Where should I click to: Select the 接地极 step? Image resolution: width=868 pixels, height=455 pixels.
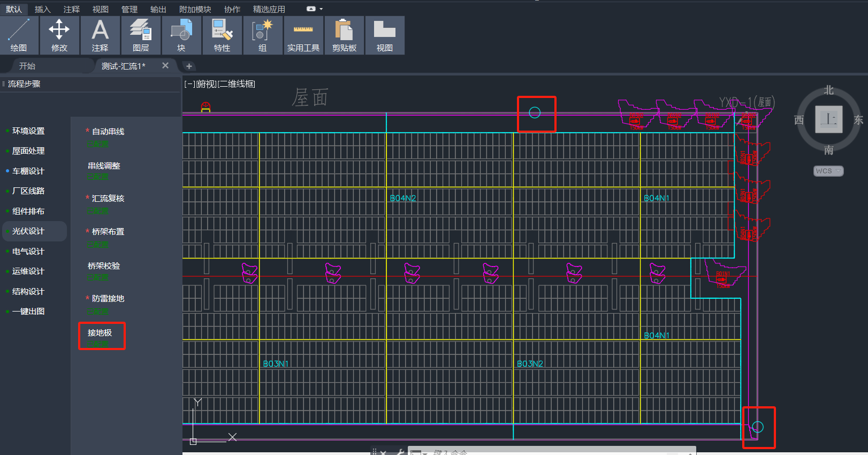(100, 333)
